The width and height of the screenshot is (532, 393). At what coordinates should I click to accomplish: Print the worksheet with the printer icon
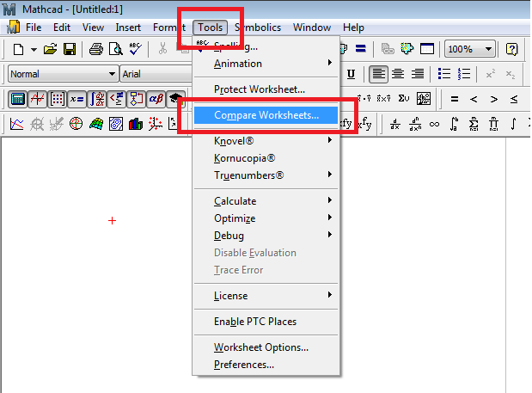tap(96, 50)
